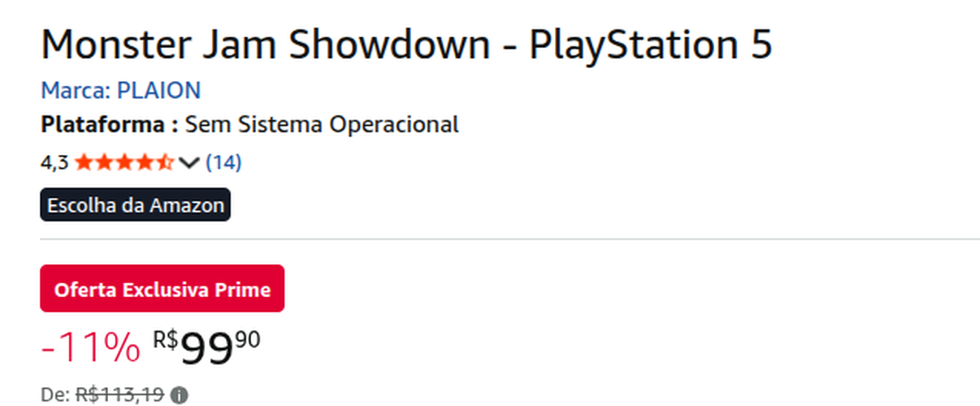The height and width of the screenshot is (406, 980).
Task: Click the half-filled fifth rating star
Action: 165,162
